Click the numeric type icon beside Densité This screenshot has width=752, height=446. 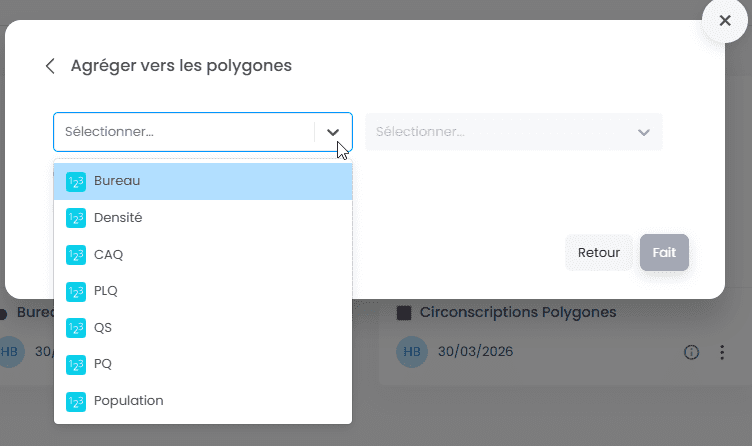click(x=76, y=218)
